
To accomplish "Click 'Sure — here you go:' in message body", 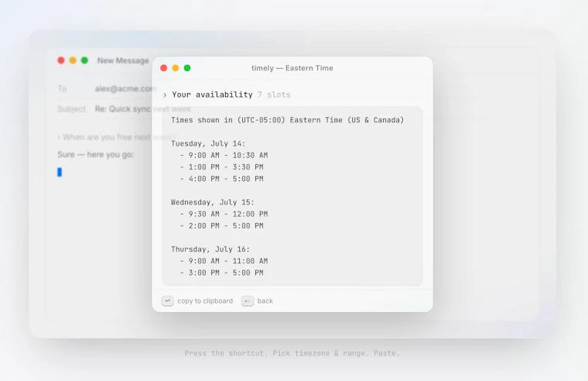I will tap(96, 155).
